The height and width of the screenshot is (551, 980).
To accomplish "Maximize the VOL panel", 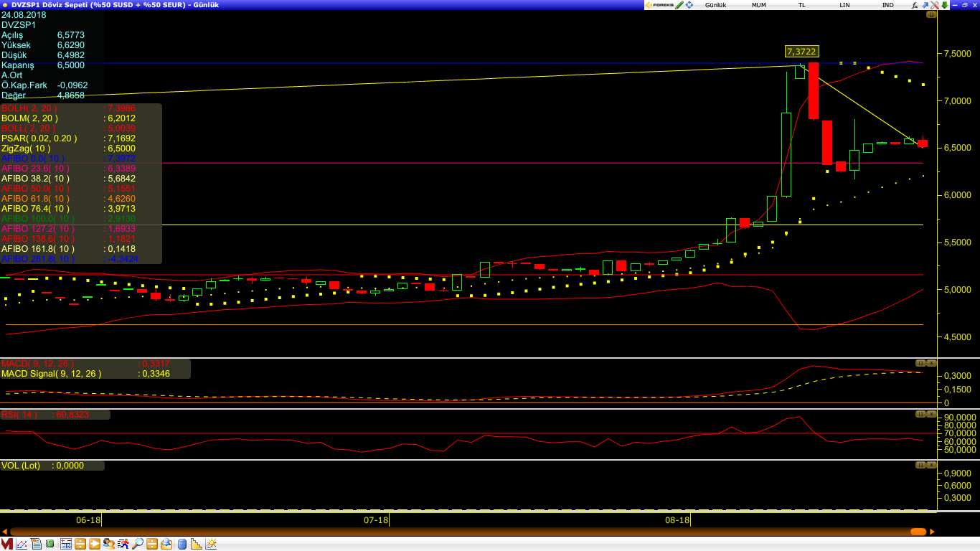I will [920, 465].
